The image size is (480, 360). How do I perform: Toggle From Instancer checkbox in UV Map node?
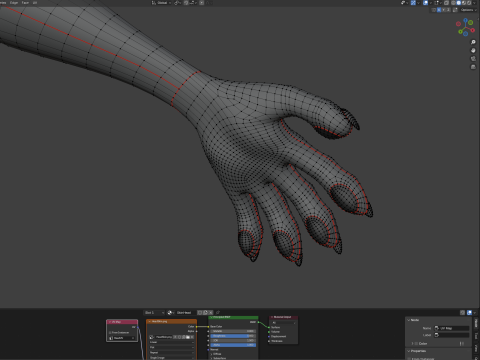click(x=110, y=332)
